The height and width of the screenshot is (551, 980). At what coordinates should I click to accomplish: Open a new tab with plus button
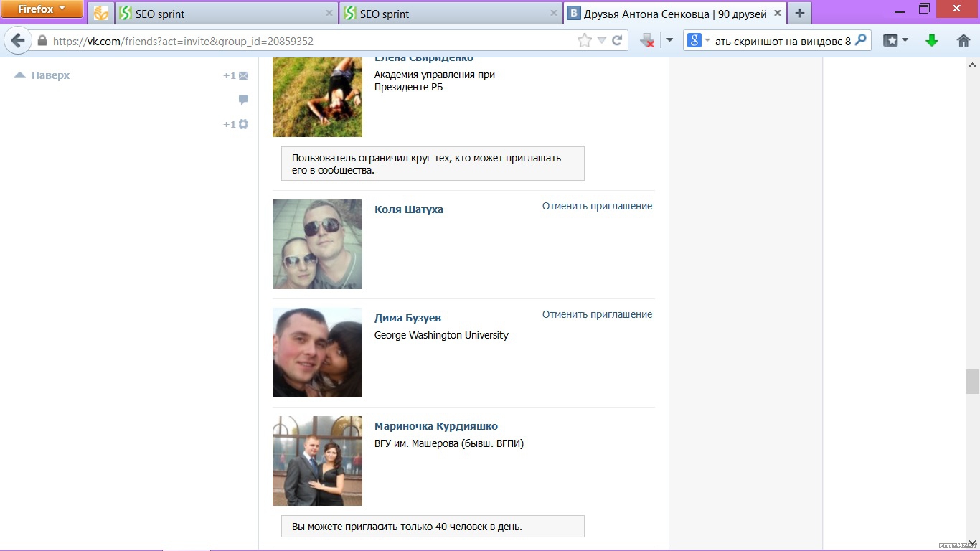click(800, 14)
